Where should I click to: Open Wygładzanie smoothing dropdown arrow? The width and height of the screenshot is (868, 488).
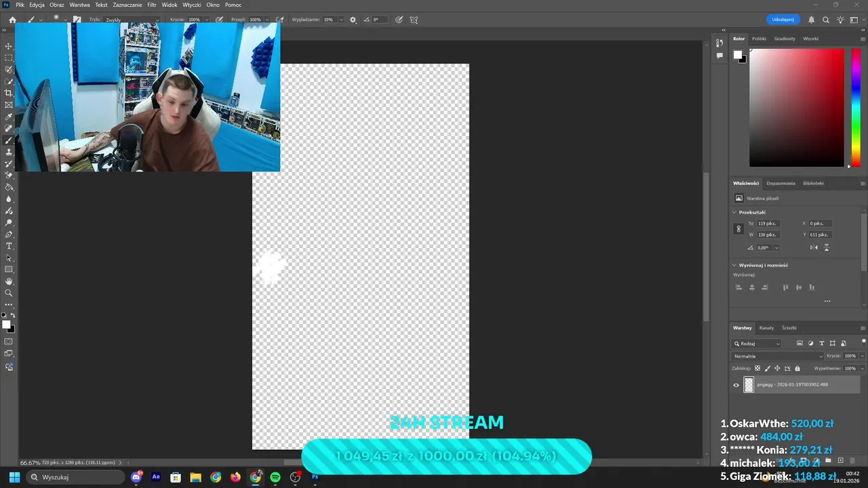[340, 20]
